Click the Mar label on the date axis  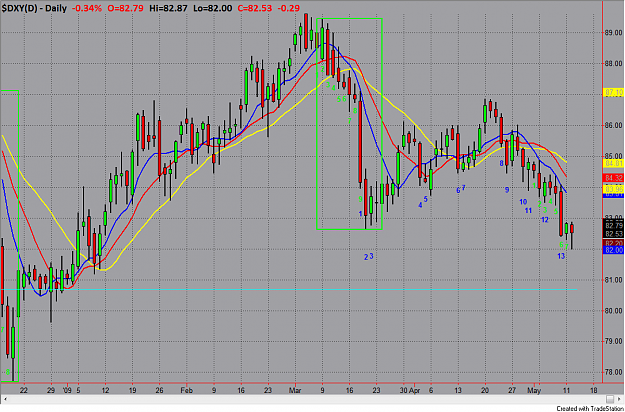(x=295, y=391)
